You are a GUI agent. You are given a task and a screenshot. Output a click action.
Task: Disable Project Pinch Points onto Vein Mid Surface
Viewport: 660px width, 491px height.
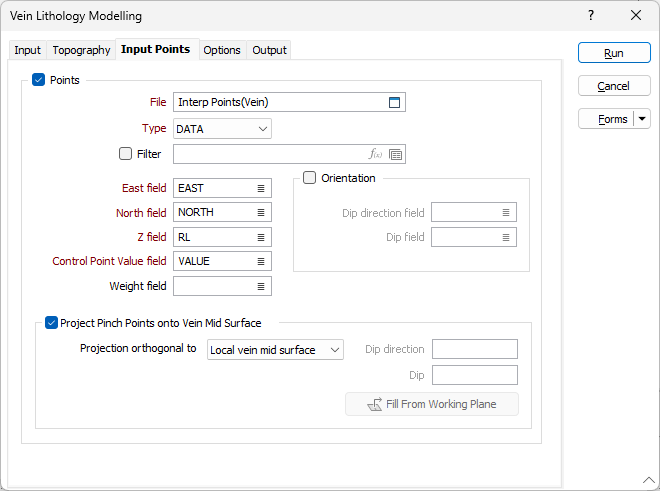point(51,323)
